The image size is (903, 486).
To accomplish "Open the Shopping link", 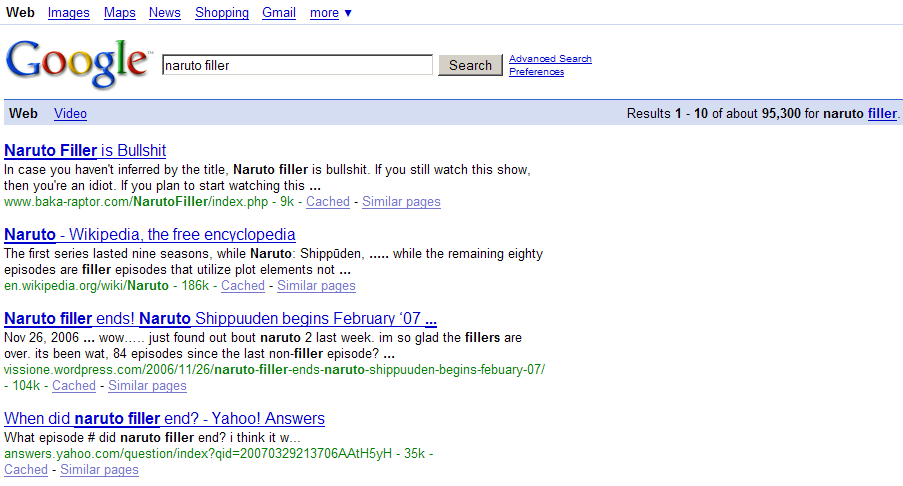I will click(222, 13).
